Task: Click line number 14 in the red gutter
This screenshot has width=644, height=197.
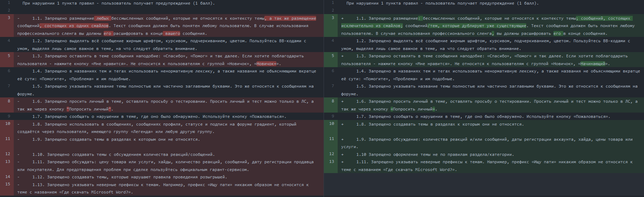Action: pyautogui.click(x=8, y=177)
